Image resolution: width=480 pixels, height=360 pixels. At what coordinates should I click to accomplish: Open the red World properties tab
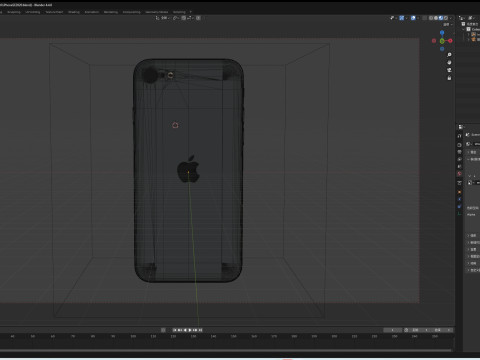[x=459, y=174]
